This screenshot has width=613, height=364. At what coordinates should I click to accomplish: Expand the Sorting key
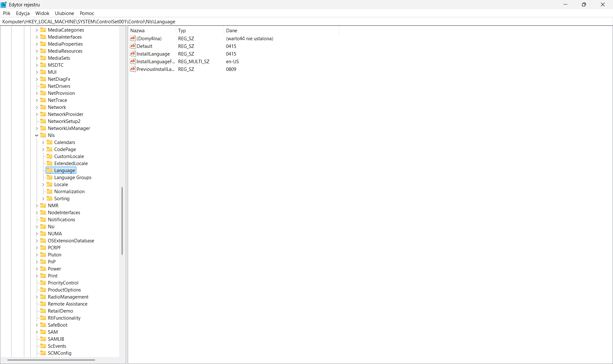coord(43,199)
